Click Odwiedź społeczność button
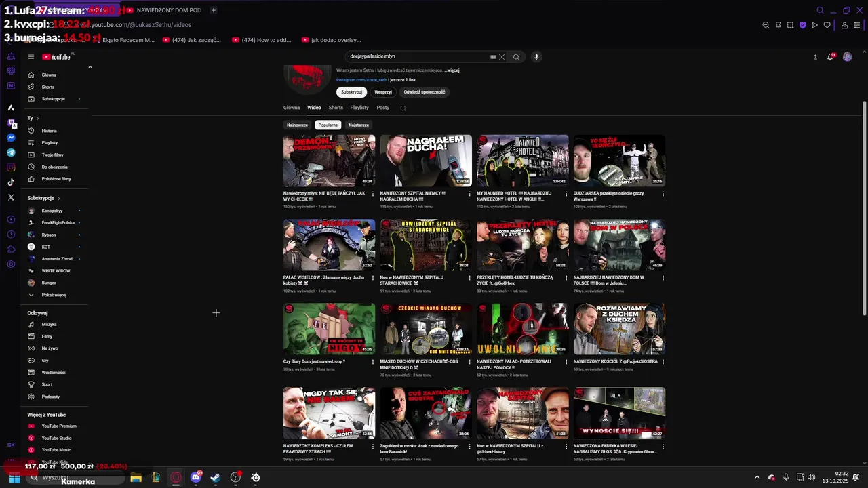 [x=425, y=92]
